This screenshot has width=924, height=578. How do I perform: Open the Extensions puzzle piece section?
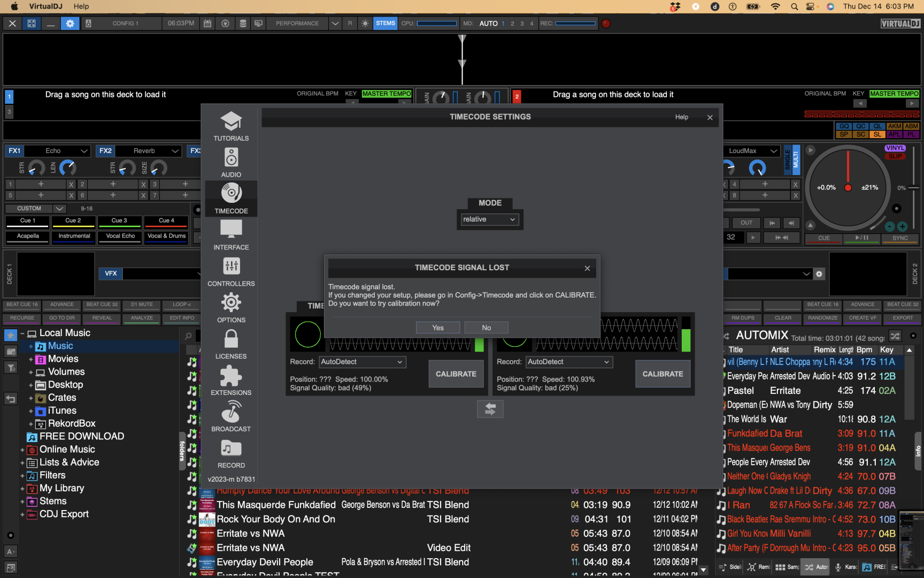[x=231, y=381]
